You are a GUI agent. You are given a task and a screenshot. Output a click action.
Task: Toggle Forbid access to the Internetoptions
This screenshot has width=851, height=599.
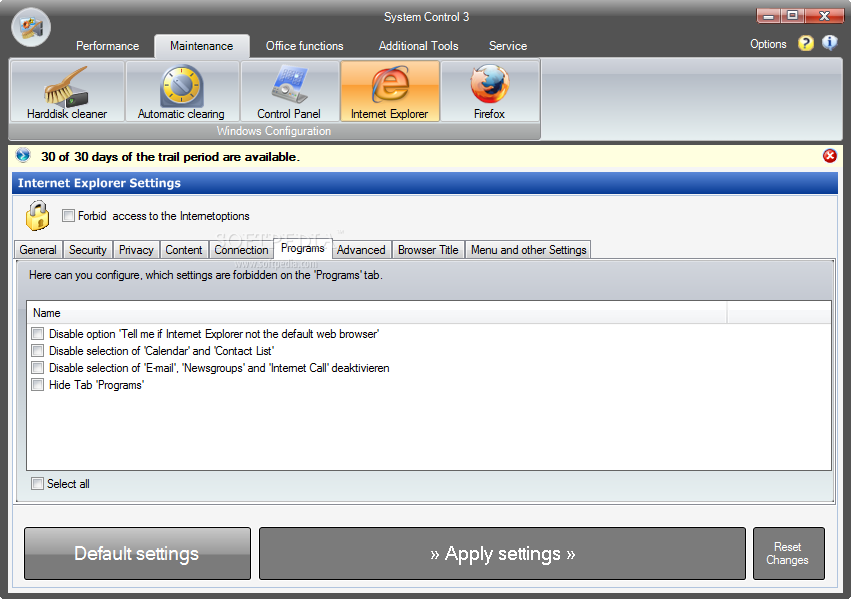point(68,216)
